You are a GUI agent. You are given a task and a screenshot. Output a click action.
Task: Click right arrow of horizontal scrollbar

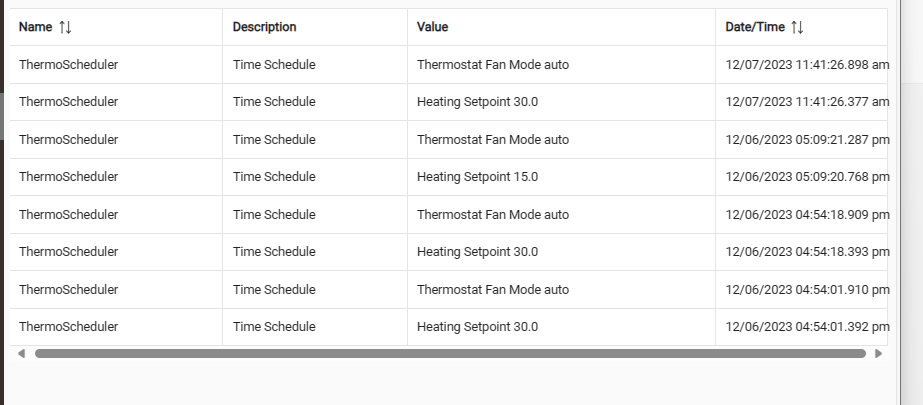pyautogui.click(x=878, y=353)
